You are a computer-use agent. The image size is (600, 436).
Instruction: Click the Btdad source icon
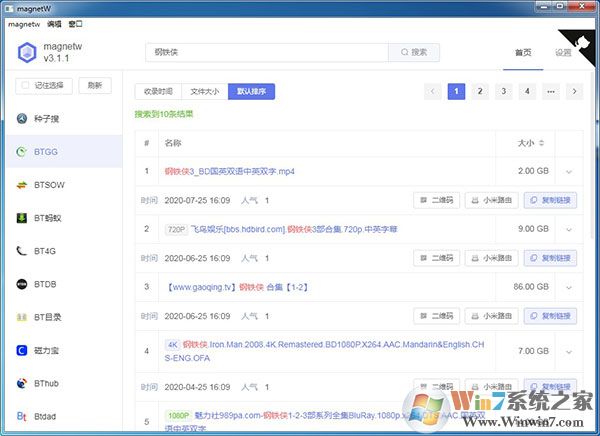point(22,416)
